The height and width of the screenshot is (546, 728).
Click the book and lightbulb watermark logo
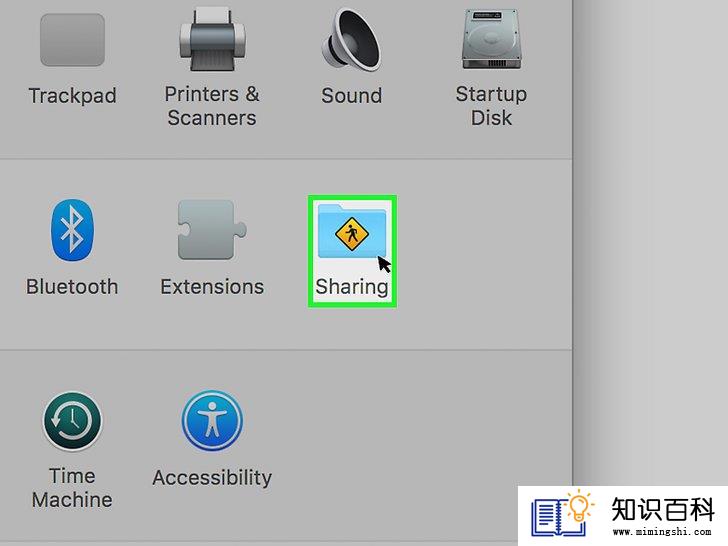pyautogui.click(x=563, y=513)
